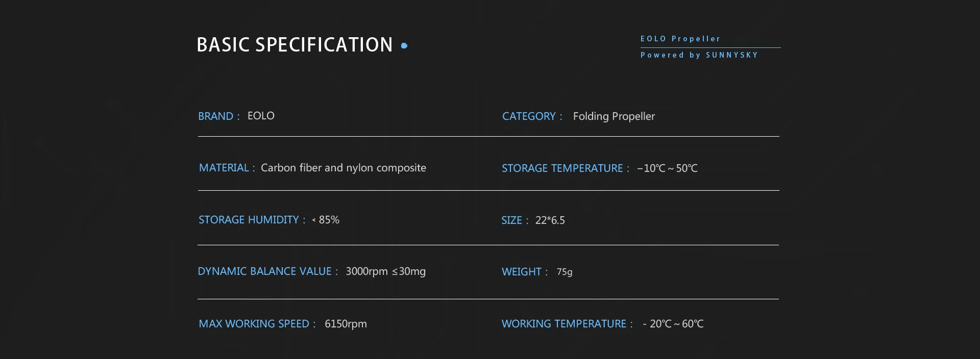Click the EOLO Propeller text
This screenshot has height=359, width=980.
coord(680,39)
